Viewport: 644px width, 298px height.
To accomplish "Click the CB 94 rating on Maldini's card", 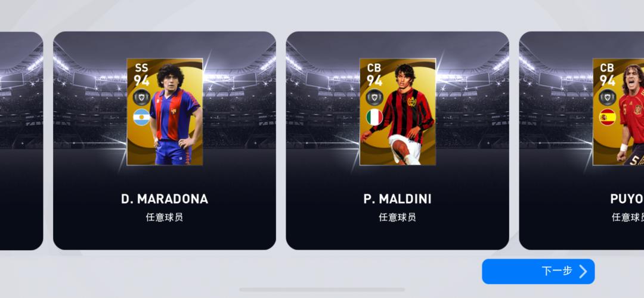I will (374, 75).
